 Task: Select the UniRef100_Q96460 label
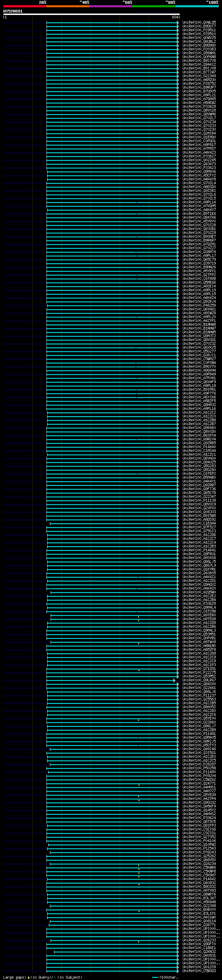pos(199,428)
